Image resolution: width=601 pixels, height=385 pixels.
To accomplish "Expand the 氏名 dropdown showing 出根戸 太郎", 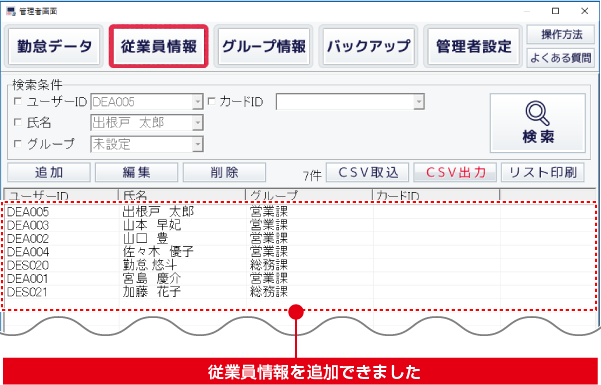I will (197, 123).
